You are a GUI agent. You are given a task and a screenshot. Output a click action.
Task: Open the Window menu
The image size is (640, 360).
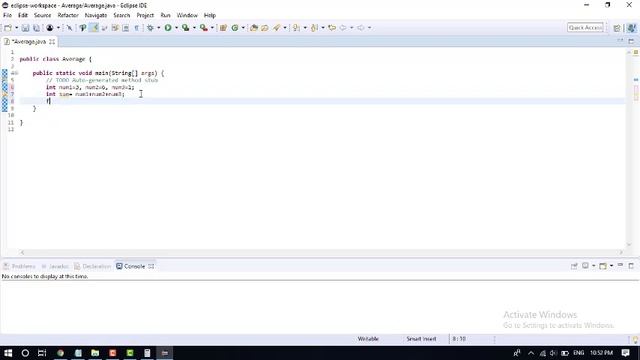187,15
